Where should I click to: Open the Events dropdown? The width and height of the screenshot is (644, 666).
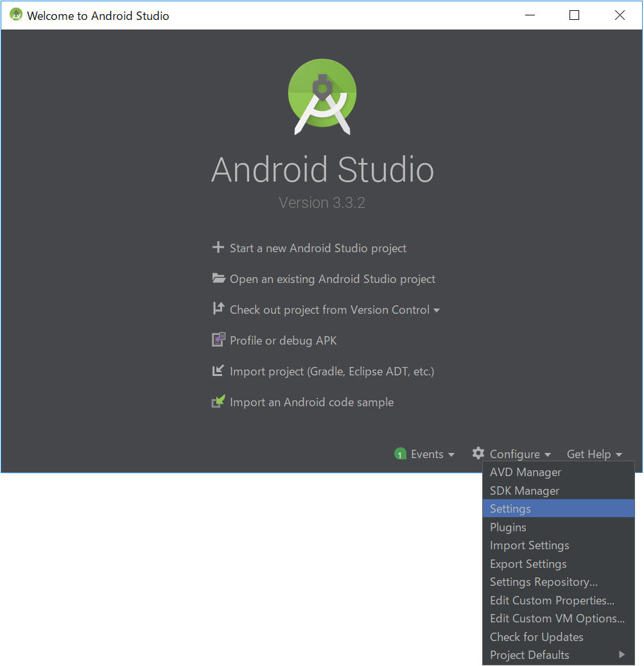click(x=432, y=454)
